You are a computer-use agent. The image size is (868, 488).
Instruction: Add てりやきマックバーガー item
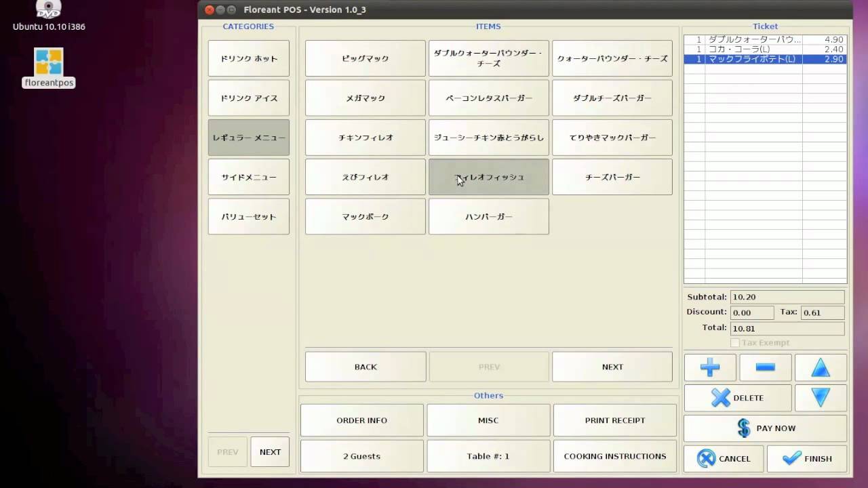tap(612, 138)
